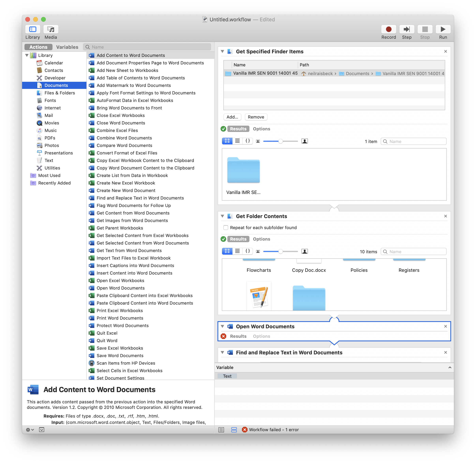Toggle workflow variables list view icon

[x=234, y=430]
